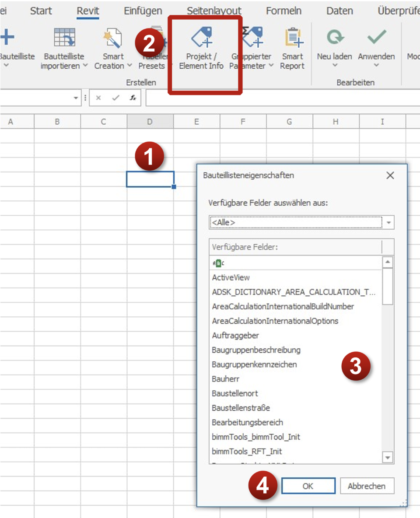Expand the Bauteilliste dropdown chevron
420x518 pixels.
click(6, 65)
